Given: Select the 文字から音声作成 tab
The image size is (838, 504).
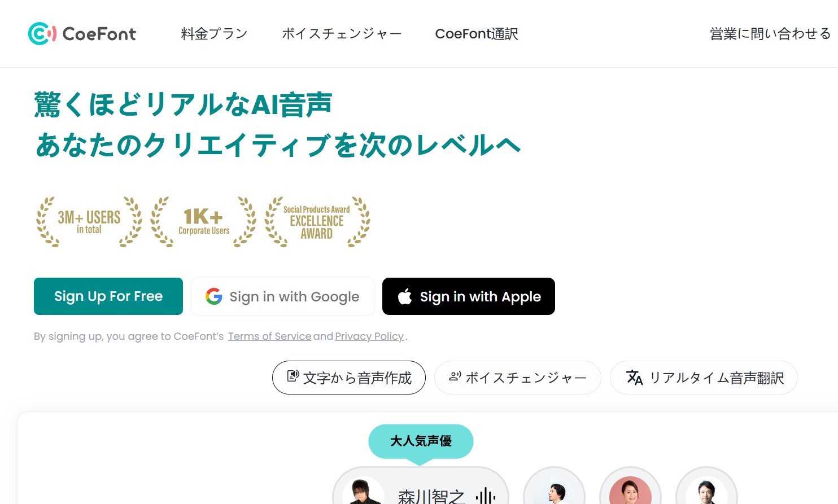Looking at the screenshot, I should 349,378.
